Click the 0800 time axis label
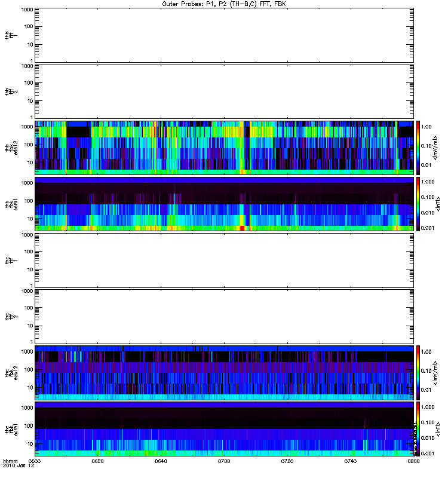 [x=413, y=461]
